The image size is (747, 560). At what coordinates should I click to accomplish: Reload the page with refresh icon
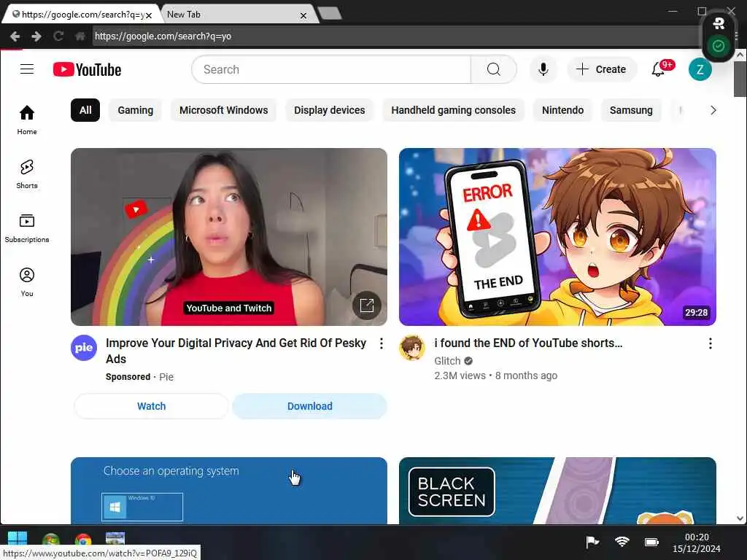click(x=58, y=36)
